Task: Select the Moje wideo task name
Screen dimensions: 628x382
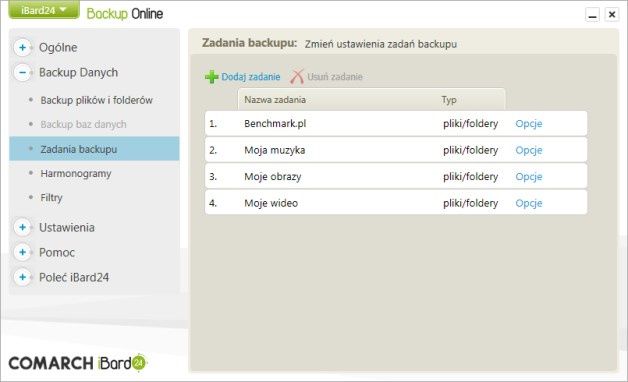Action: pyautogui.click(x=271, y=203)
